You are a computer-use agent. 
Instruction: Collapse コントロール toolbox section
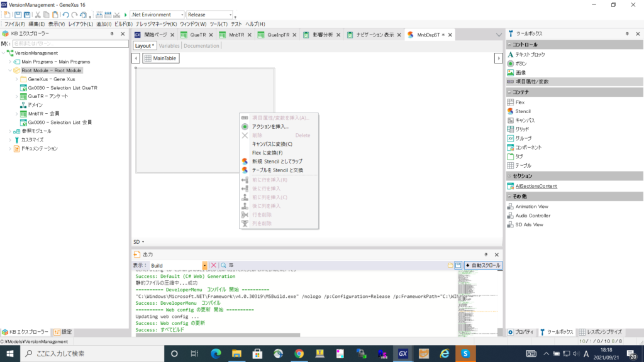click(x=509, y=45)
